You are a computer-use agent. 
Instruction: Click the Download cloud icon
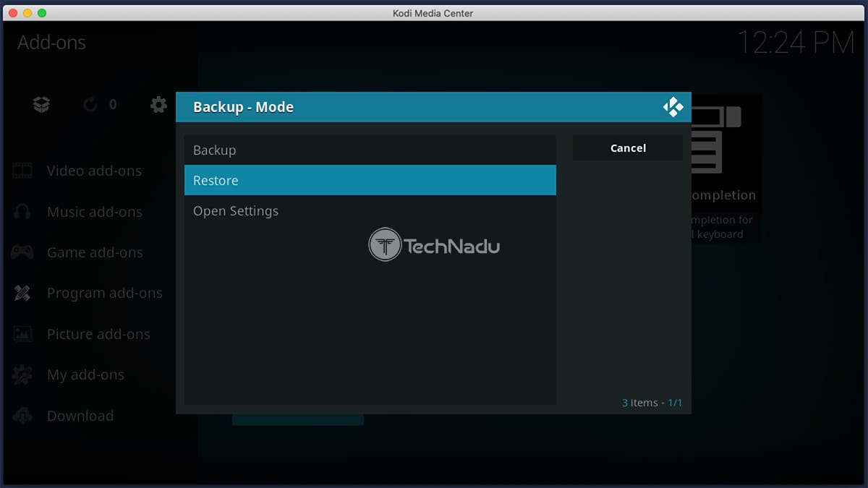(x=22, y=416)
